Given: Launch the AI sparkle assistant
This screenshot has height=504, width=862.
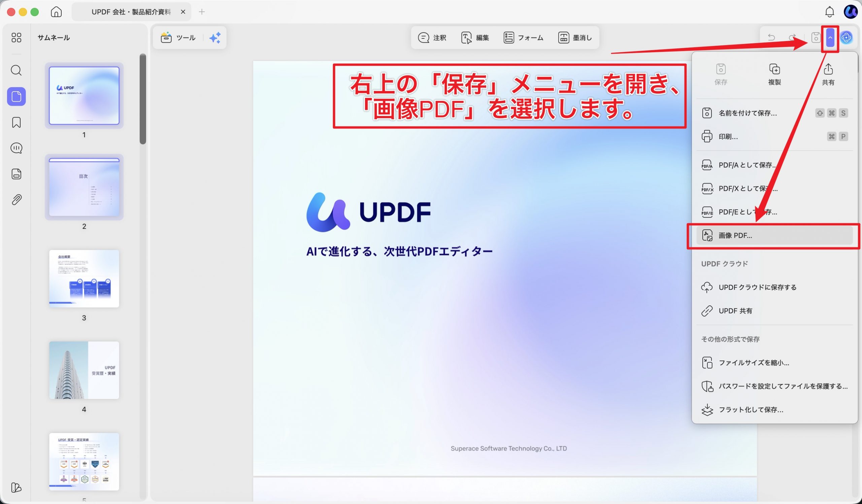Looking at the screenshot, I should (x=215, y=38).
